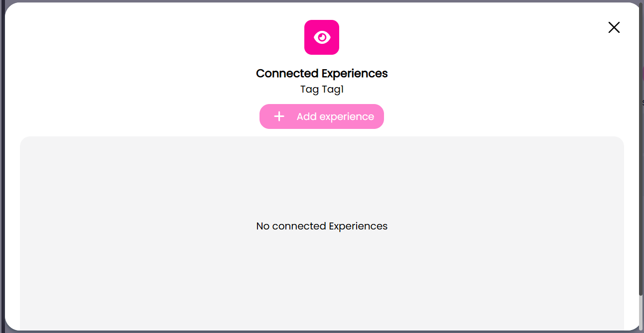This screenshot has width=644, height=333.
Task: Click the leading "Tag" word under the heading
Action: [309, 90]
